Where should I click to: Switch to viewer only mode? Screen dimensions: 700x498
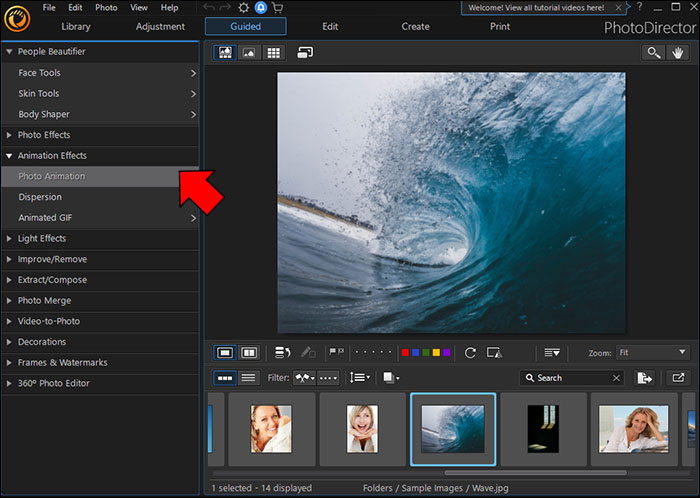(x=249, y=53)
